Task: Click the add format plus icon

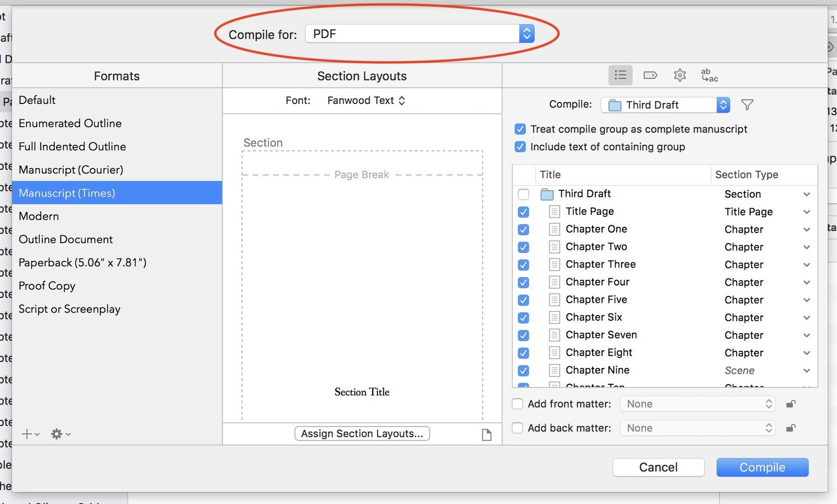Action: (27, 433)
